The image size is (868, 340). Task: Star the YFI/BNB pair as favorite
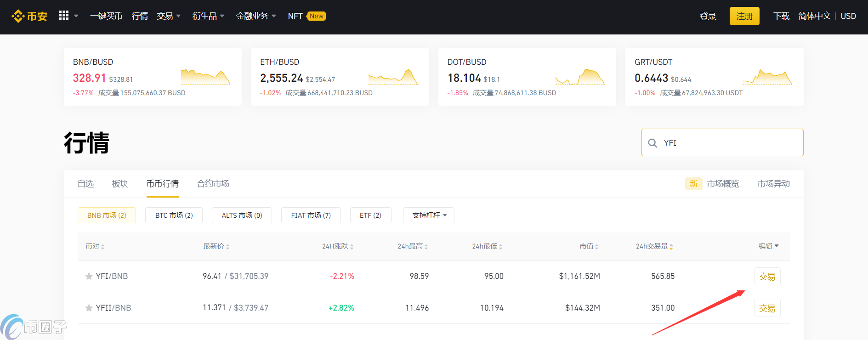click(x=89, y=276)
